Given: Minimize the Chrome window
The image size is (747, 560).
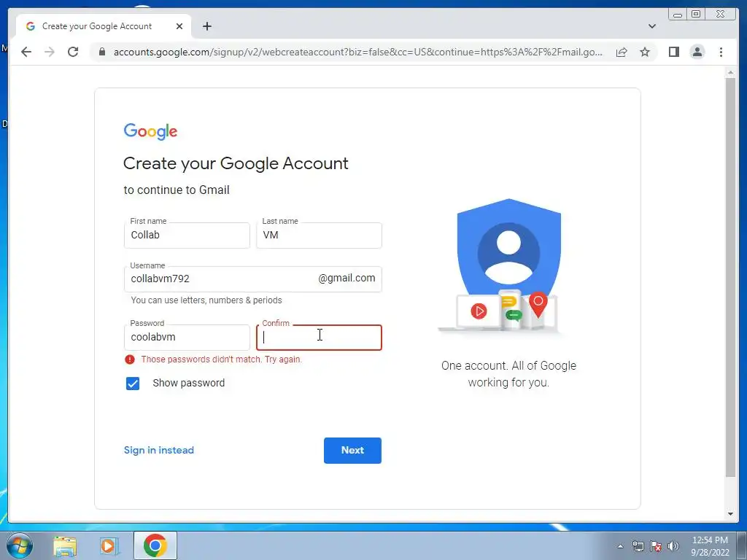Looking at the screenshot, I should pyautogui.click(x=678, y=15).
